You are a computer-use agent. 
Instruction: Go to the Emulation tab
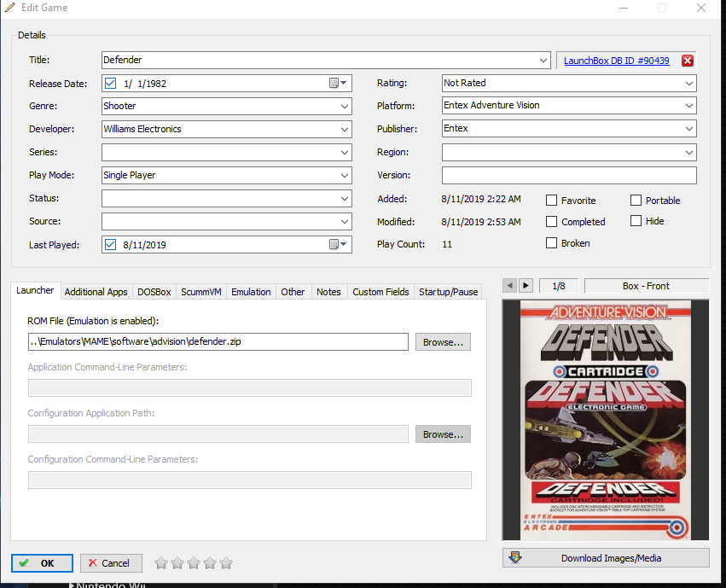[x=251, y=292]
